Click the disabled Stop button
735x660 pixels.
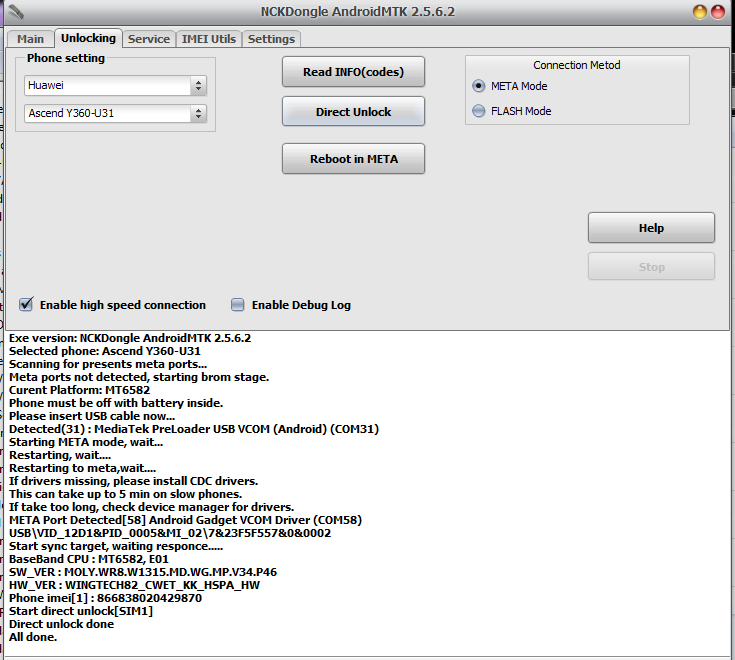[651, 267]
